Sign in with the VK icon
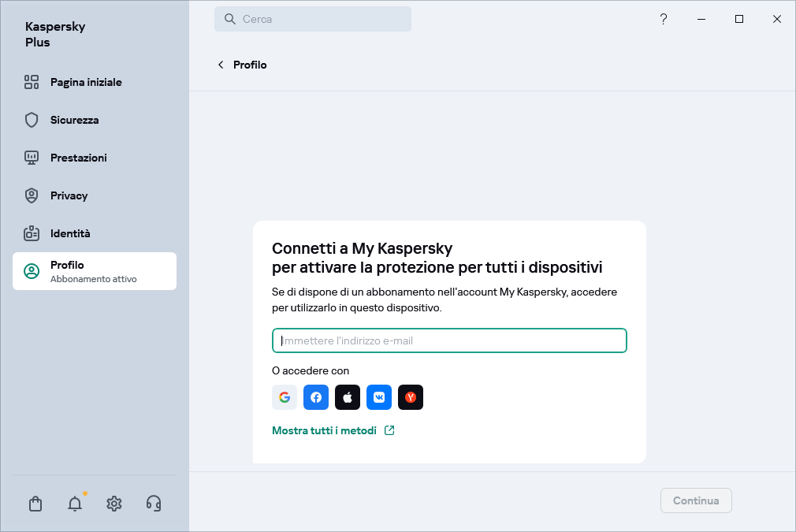This screenshot has width=796, height=532. pos(379,397)
